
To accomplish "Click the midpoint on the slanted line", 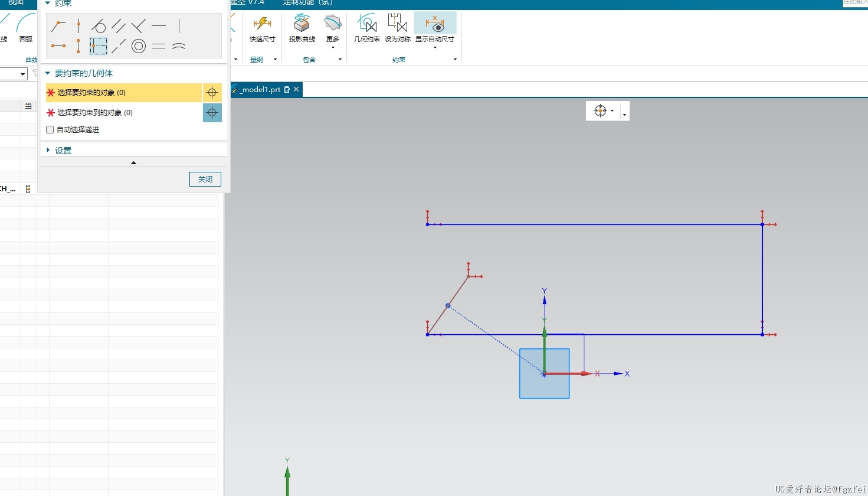I will [x=448, y=305].
